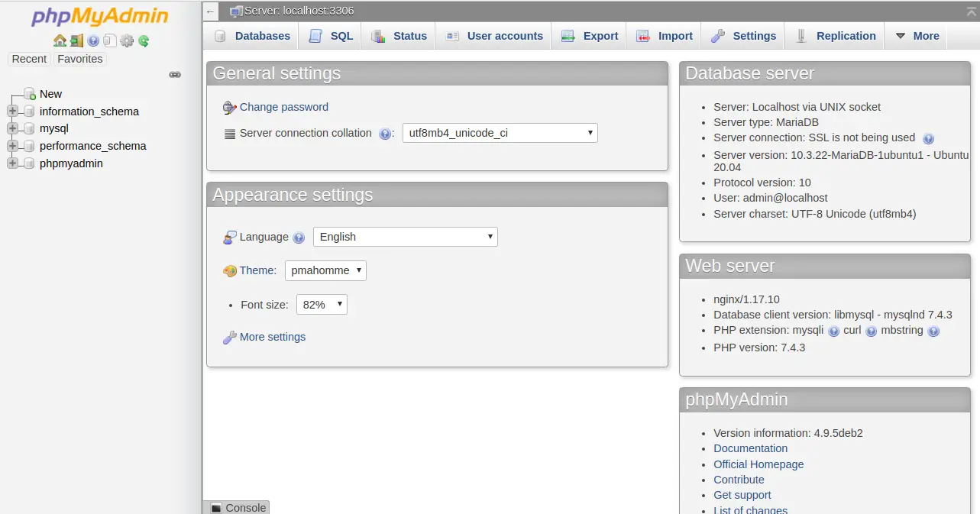This screenshot has height=514, width=980.
Task: Click the More settings wrench icon
Action: (230, 338)
